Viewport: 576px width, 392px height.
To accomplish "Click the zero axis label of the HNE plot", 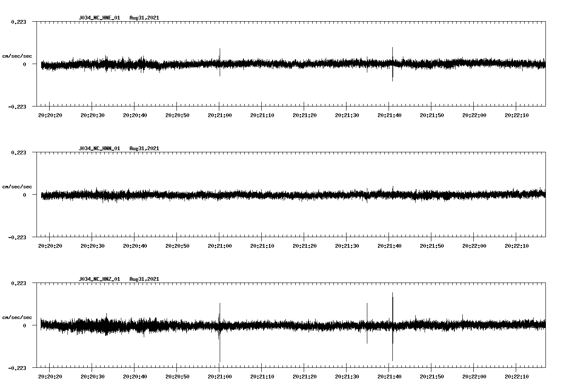I will click(24, 64).
